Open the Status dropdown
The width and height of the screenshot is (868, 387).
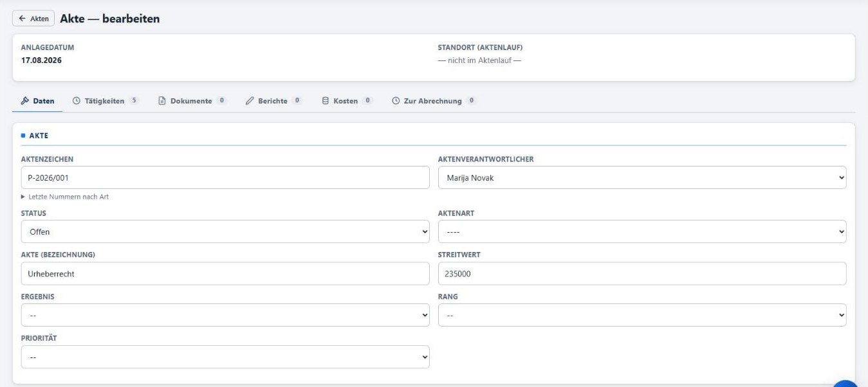click(225, 231)
